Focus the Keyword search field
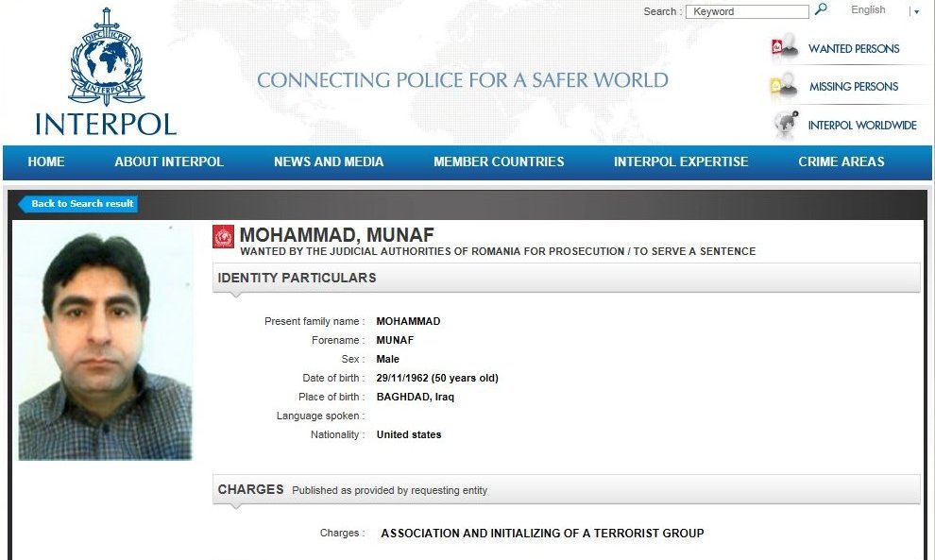The image size is (935, 560). (747, 11)
